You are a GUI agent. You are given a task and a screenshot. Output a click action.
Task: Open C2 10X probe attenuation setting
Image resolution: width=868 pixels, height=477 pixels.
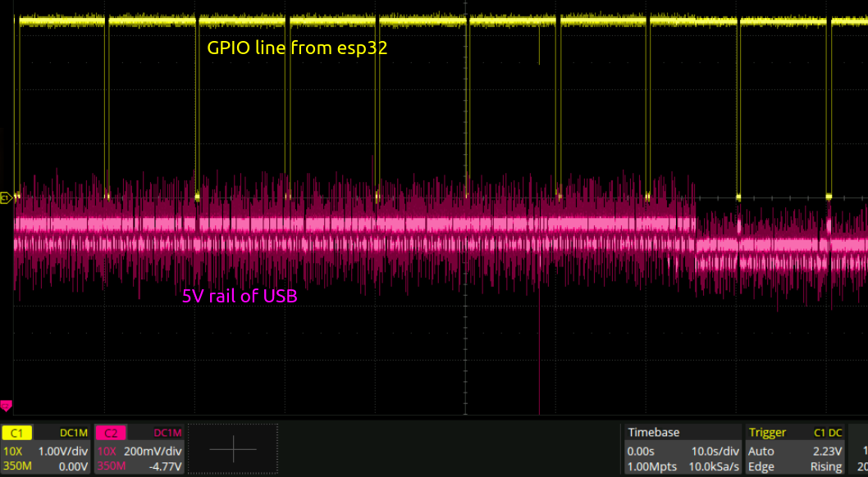(x=107, y=451)
